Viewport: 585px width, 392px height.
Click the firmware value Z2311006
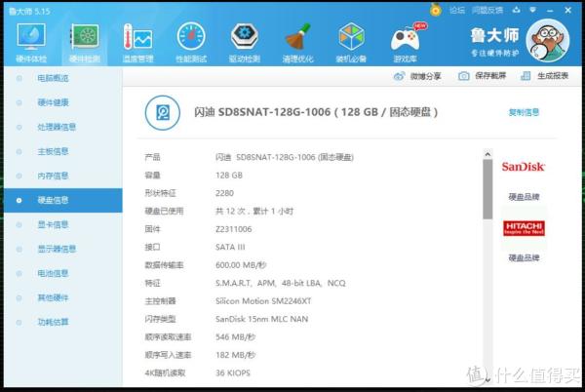pyautogui.click(x=234, y=229)
